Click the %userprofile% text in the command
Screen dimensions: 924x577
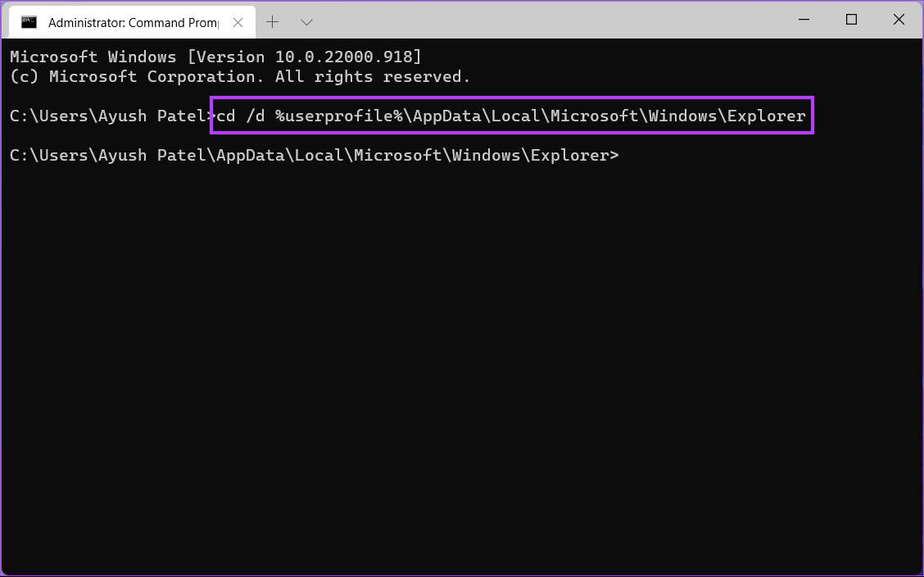tap(339, 116)
